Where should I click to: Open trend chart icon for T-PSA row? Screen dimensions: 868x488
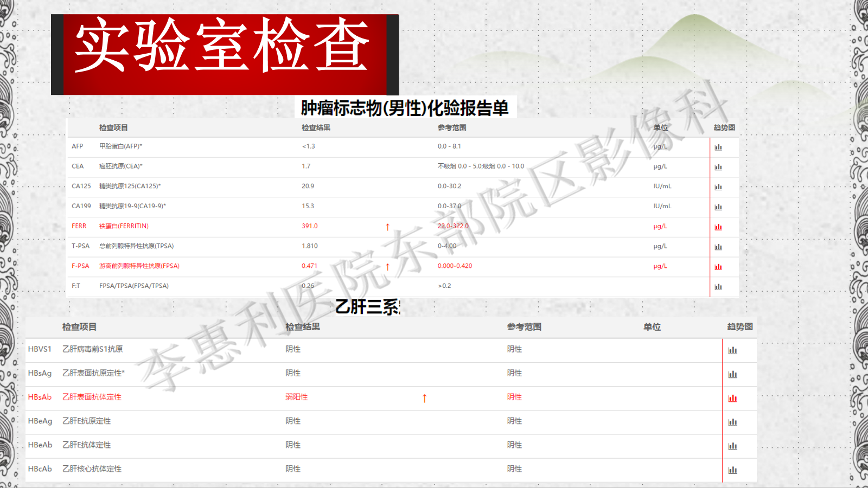click(x=718, y=247)
